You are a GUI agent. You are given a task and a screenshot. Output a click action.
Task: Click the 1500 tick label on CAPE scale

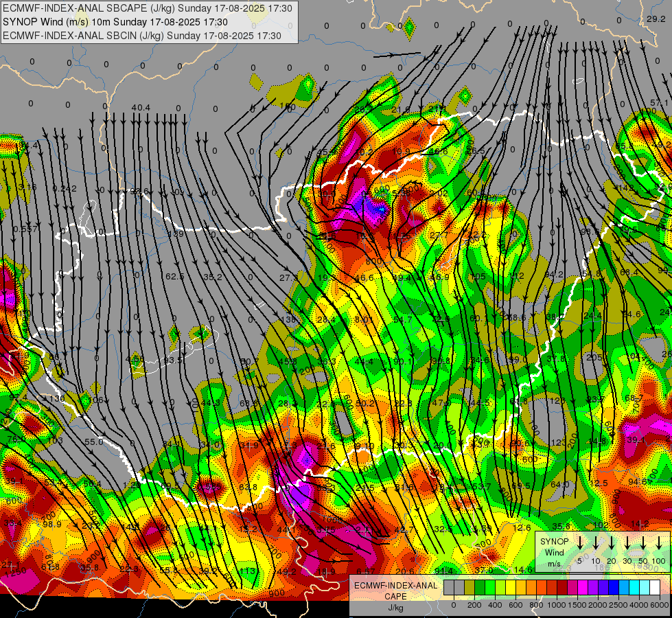[x=577, y=605]
